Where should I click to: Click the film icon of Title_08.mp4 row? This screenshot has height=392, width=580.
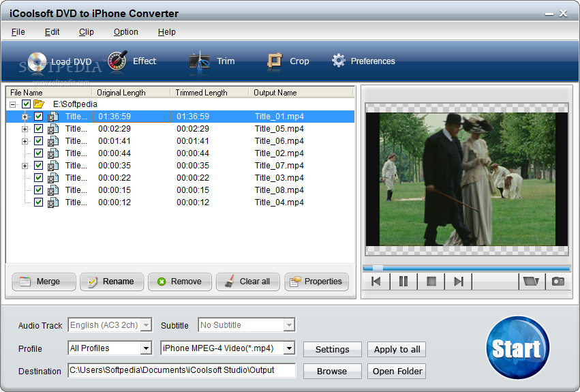53,190
